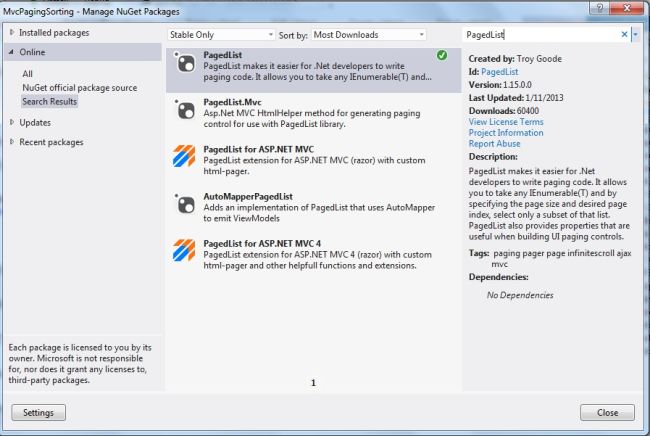The height and width of the screenshot is (436, 650).
Task: Open Project Information link
Action: (506, 133)
